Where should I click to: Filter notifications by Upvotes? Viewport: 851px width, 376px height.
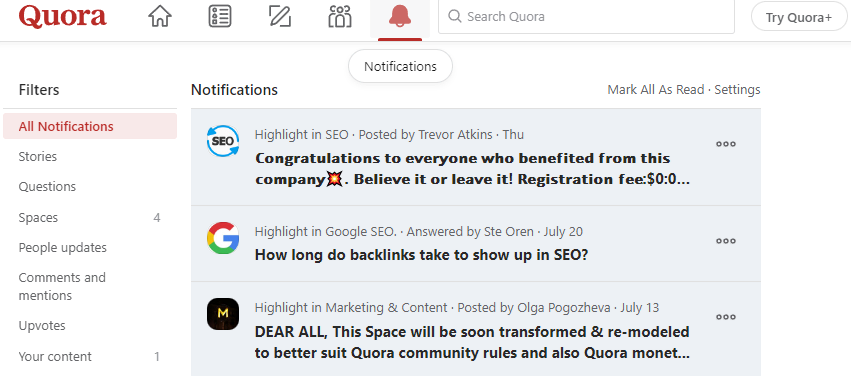[x=90, y=326]
